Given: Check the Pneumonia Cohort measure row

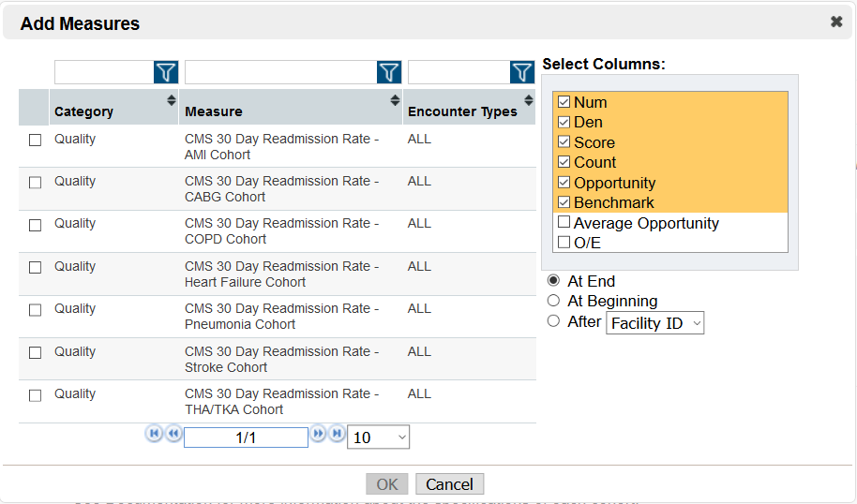Looking at the screenshot, I should (x=35, y=310).
